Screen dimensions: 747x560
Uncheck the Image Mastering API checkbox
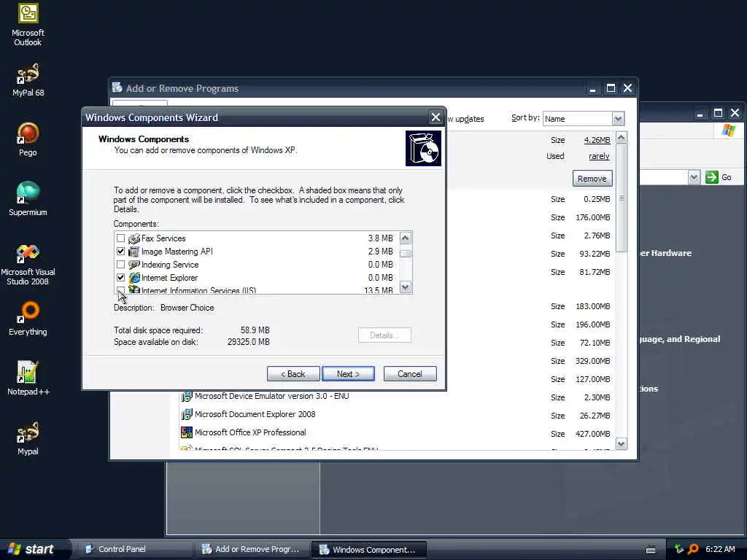120,252
